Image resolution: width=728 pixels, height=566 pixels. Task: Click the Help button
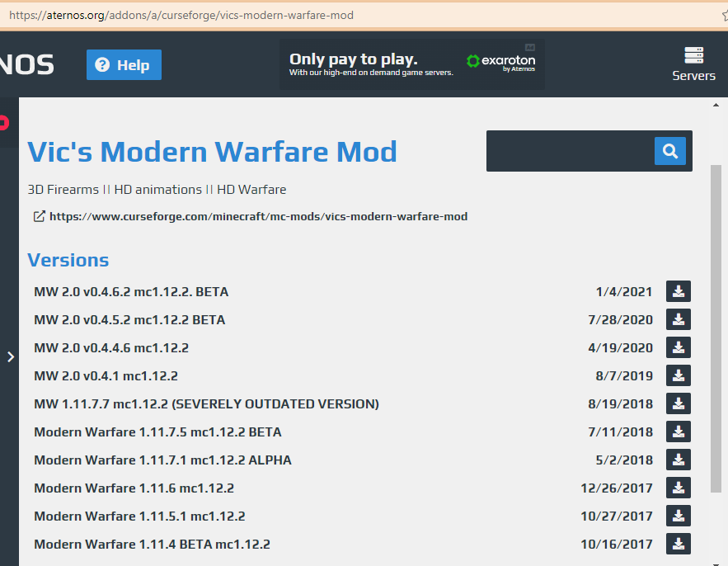click(124, 64)
